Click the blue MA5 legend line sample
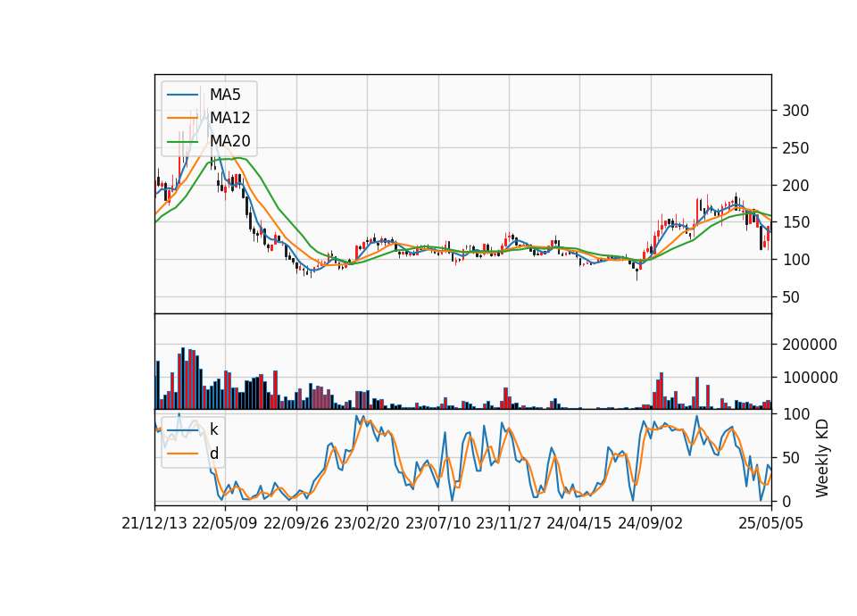Image resolution: width=857 pixels, height=616 pixels. [182, 95]
